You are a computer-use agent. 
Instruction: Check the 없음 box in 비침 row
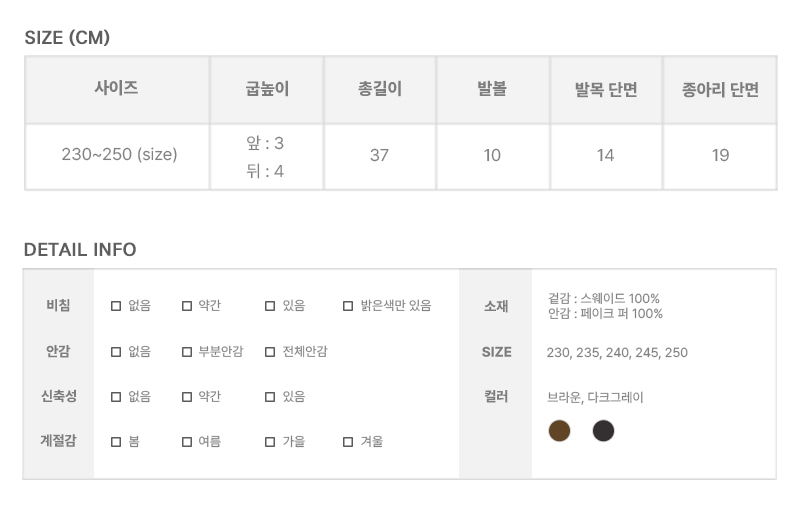[x=116, y=306]
